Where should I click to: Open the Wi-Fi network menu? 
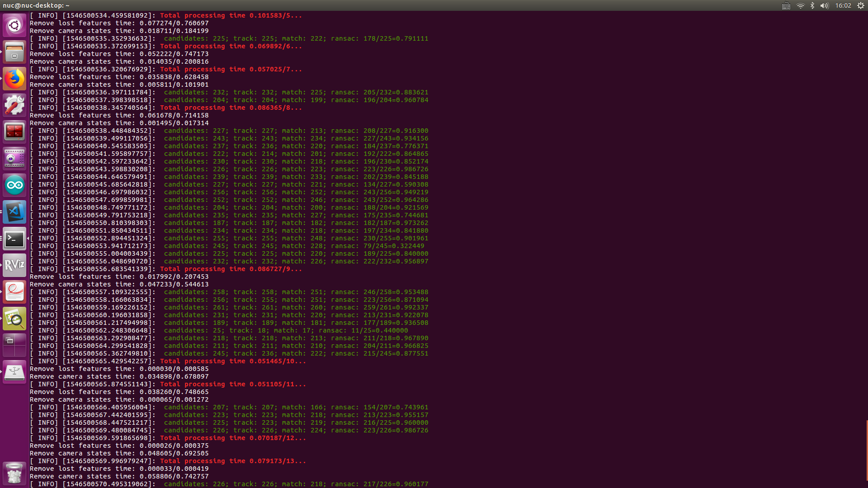(x=800, y=6)
